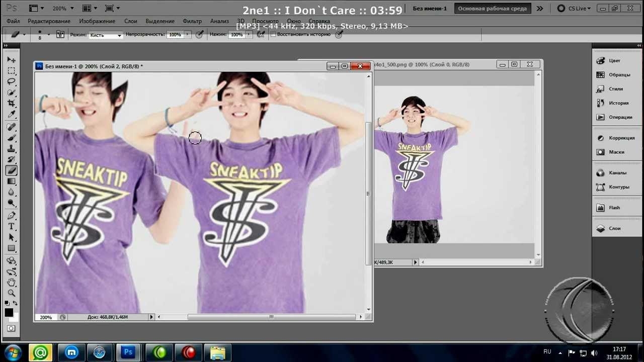Select the Lasso tool

point(11,81)
